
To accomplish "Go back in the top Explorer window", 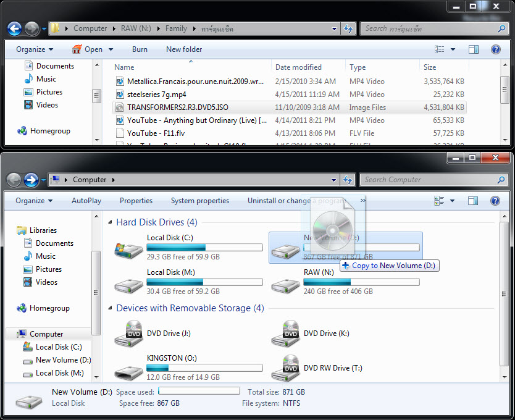I will pos(14,29).
